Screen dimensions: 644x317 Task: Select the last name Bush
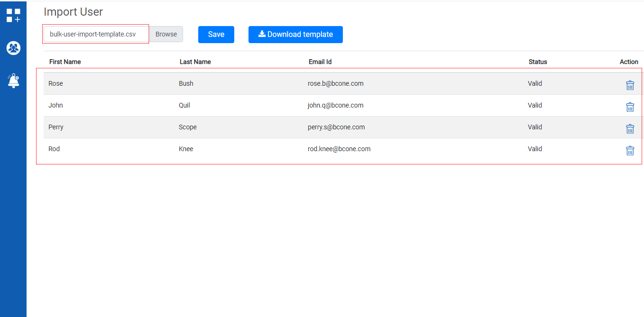click(x=186, y=83)
